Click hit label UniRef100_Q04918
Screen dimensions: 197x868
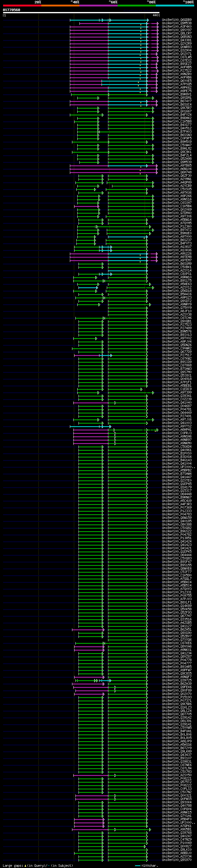point(177,379)
